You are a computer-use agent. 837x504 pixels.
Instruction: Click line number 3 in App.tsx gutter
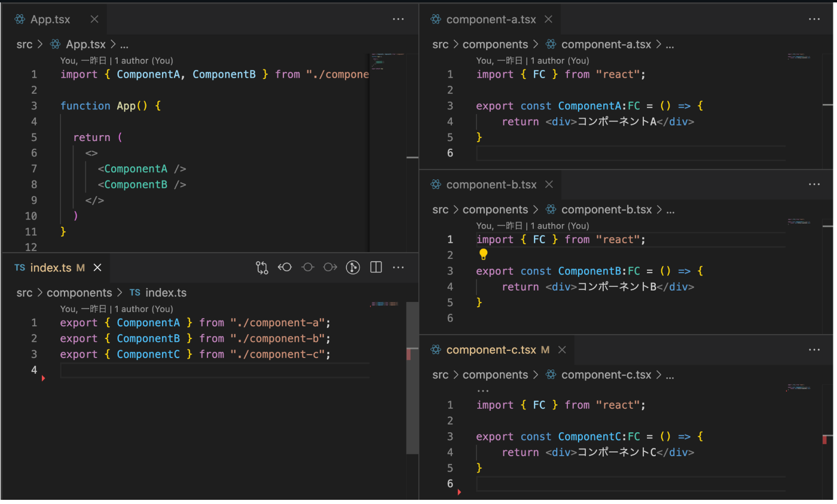(x=34, y=106)
